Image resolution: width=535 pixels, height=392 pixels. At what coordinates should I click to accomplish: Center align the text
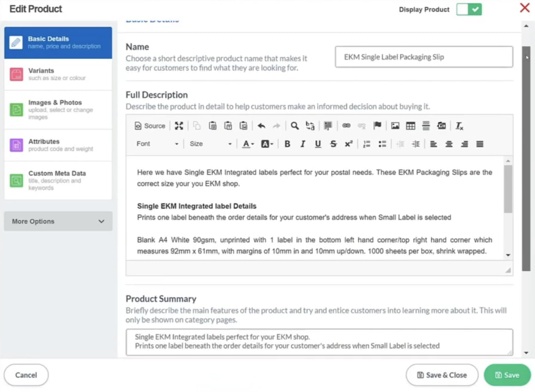(449, 144)
